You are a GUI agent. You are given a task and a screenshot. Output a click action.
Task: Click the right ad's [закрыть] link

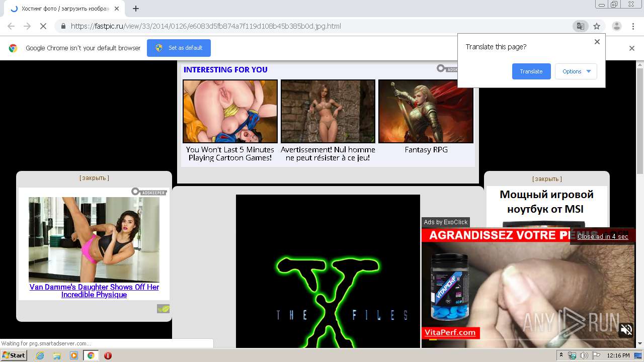pos(547,179)
